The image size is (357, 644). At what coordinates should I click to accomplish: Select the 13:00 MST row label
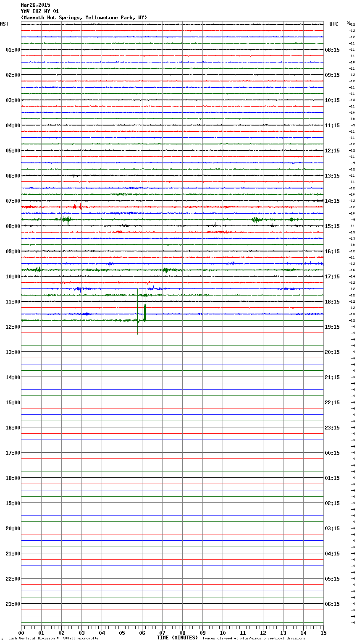(13, 352)
